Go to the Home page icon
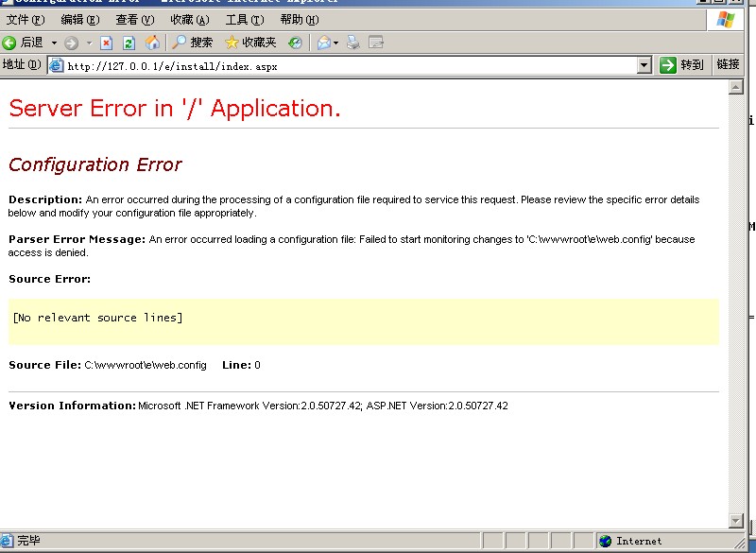The height and width of the screenshot is (553, 756). (x=152, y=43)
